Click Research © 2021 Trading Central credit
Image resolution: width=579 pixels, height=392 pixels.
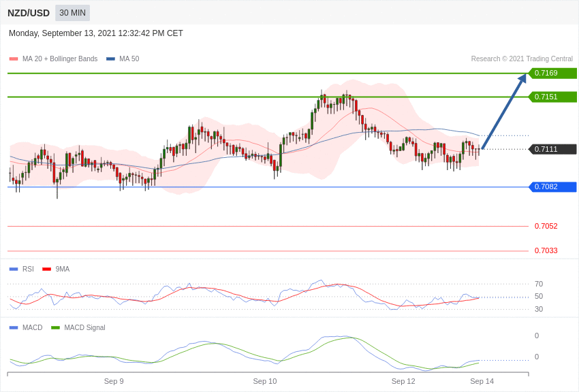[522, 59]
